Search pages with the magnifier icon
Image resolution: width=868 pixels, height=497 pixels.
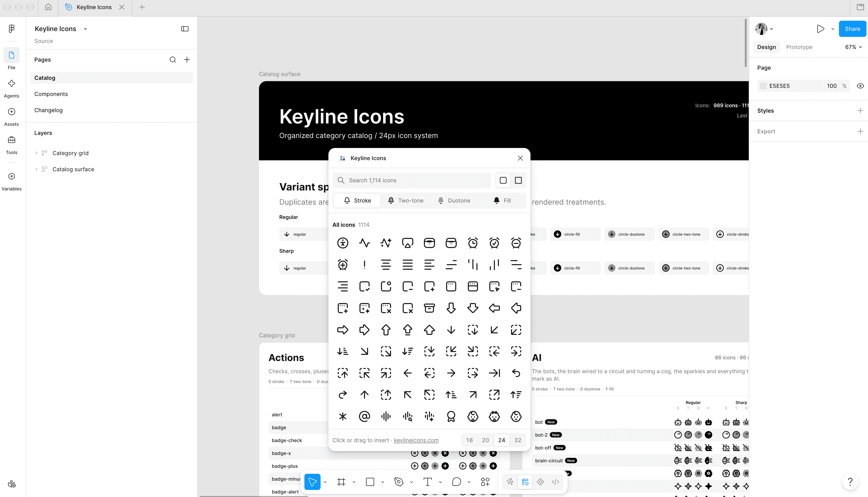click(173, 60)
